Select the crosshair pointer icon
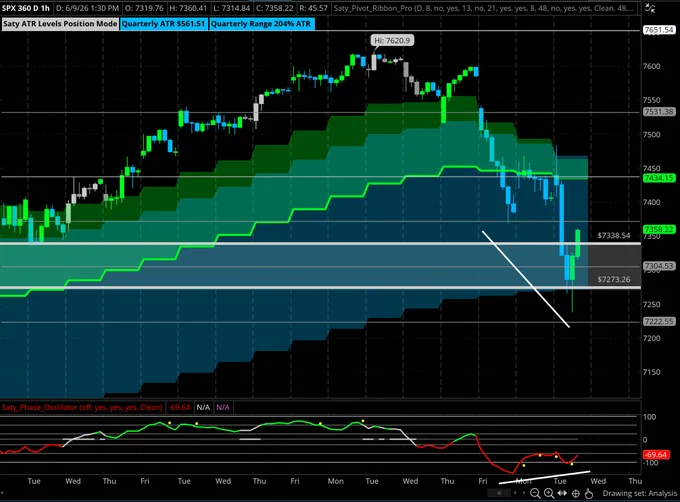680x502 pixels. (575, 493)
